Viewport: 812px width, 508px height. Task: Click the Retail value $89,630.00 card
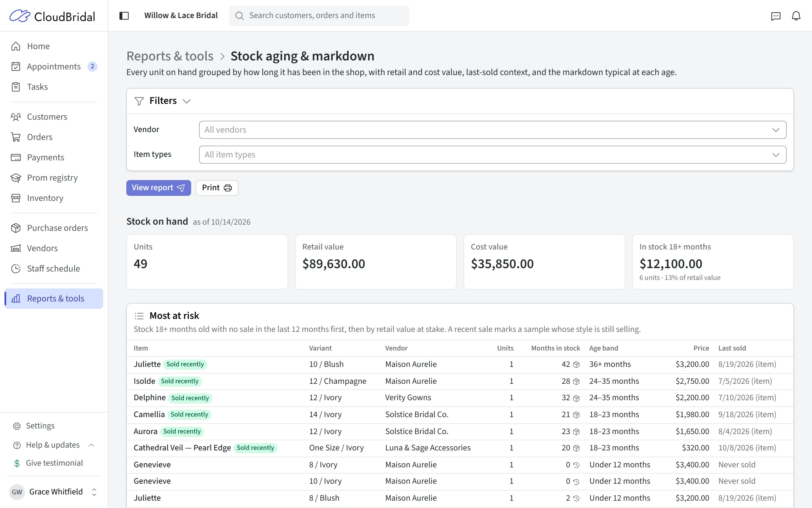(376, 262)
